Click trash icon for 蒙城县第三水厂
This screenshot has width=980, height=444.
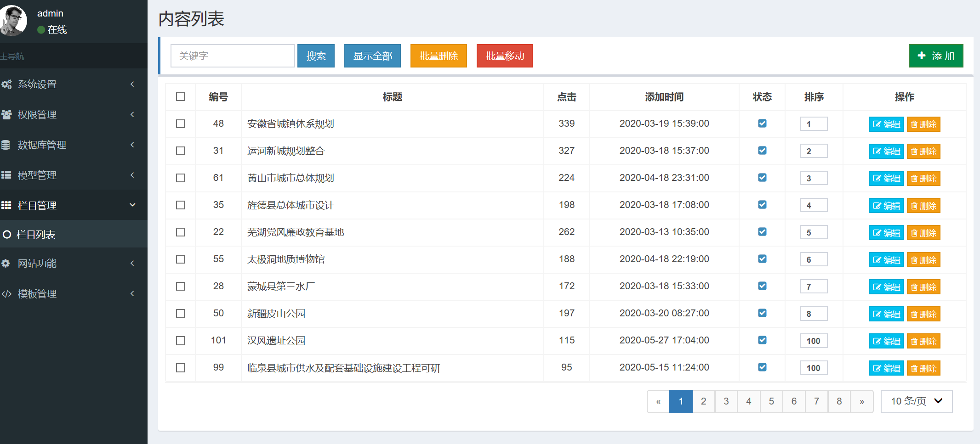coord(914,287)
